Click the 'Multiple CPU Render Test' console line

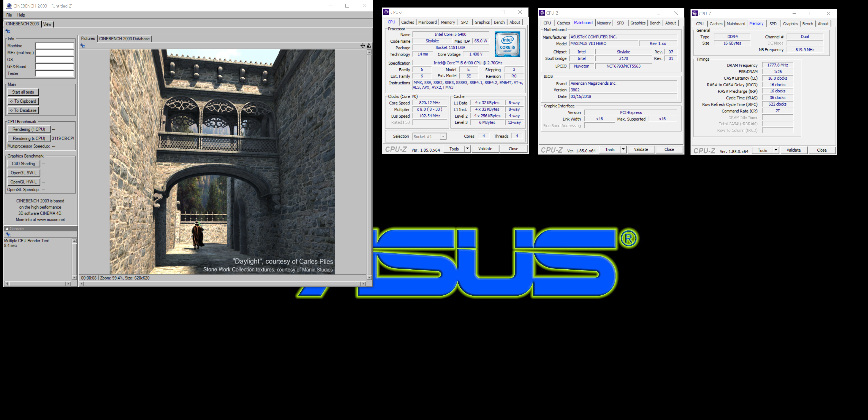[26, 241]
